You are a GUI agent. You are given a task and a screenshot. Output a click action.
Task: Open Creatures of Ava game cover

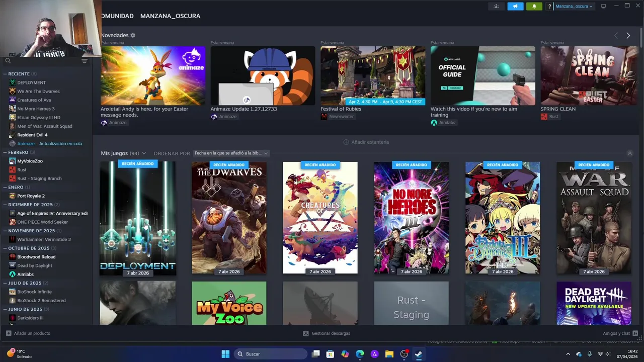point(320,218)
